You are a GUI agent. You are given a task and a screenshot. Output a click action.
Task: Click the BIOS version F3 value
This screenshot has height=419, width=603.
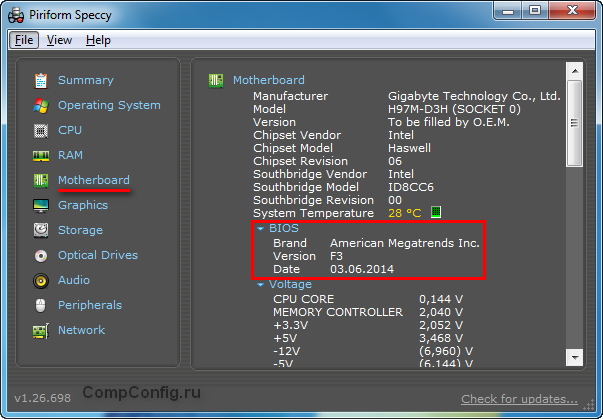coord(336,256)
